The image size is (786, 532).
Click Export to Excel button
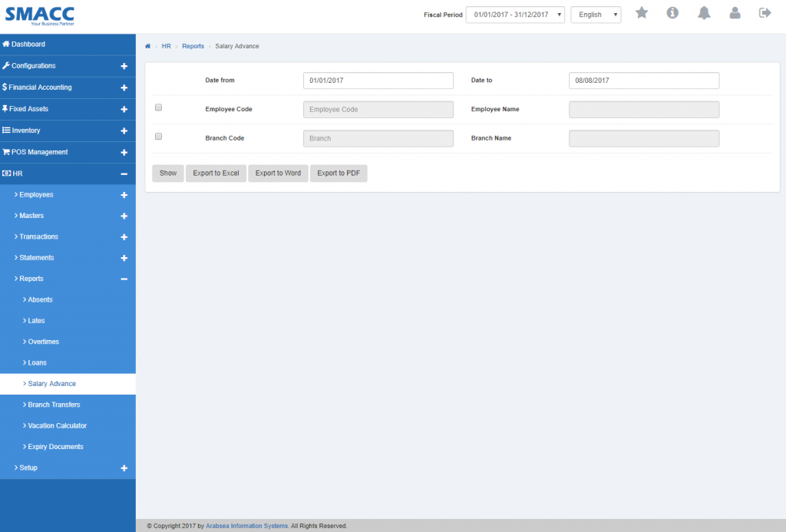[216, 173]
